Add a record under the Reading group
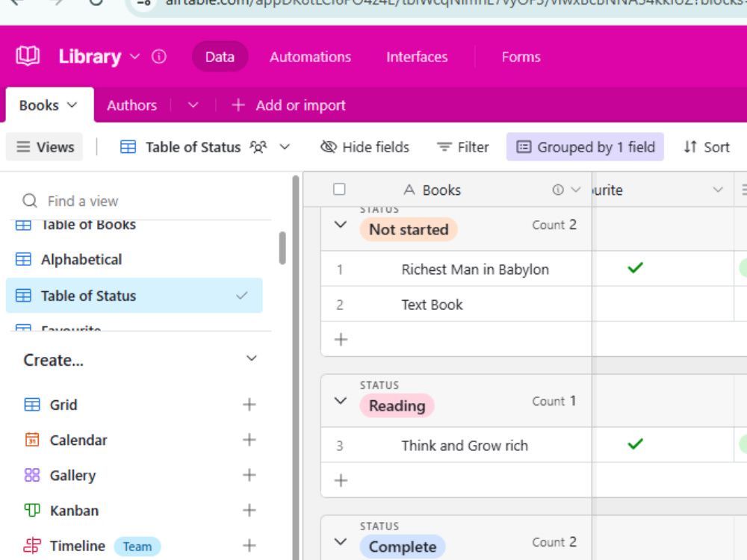The height and width of the screenshot is (560, 747). point(341,480)
